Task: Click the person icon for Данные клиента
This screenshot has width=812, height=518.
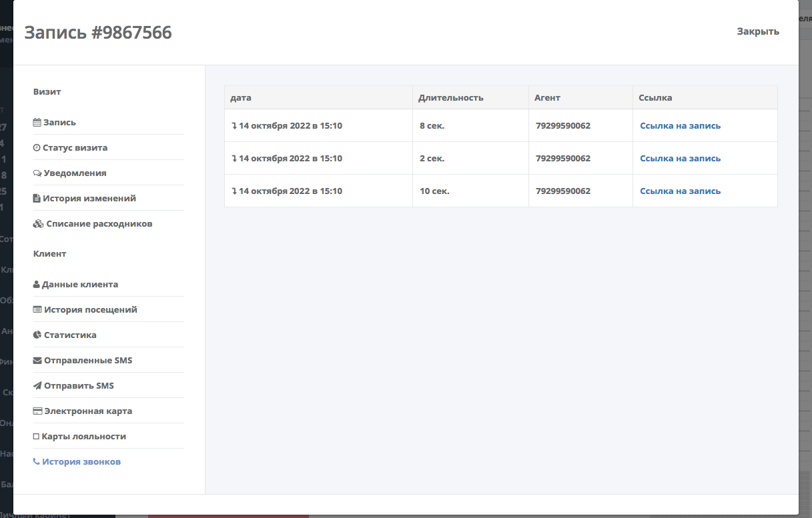Action: click(x=36, y=285)
